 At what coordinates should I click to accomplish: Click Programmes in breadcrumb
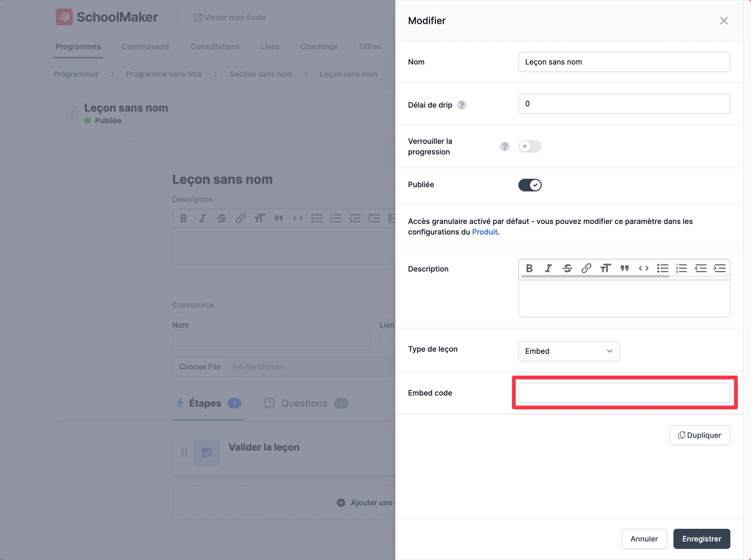click(76, 74)
